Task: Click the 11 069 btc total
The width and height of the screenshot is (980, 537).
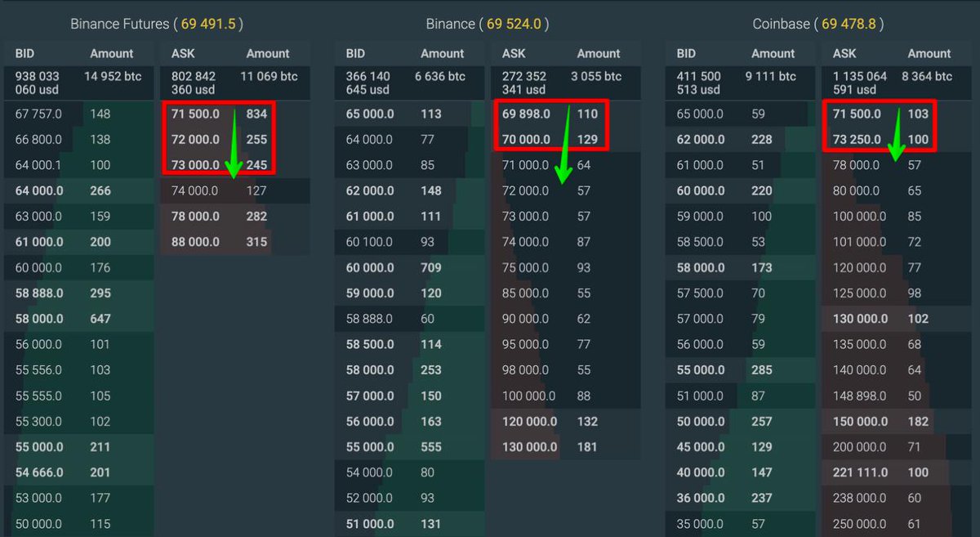Action: click(x=269, y=76)
